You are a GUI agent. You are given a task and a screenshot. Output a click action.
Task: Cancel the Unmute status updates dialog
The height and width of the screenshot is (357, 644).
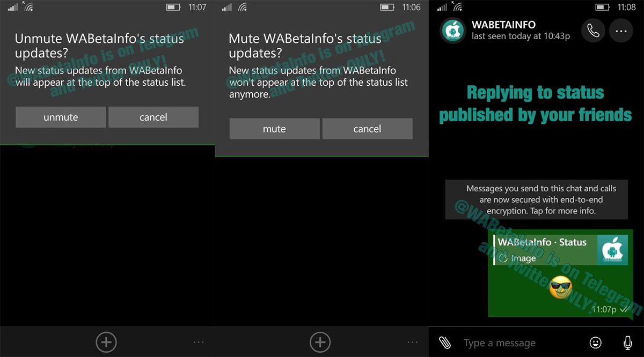(153, 117)
